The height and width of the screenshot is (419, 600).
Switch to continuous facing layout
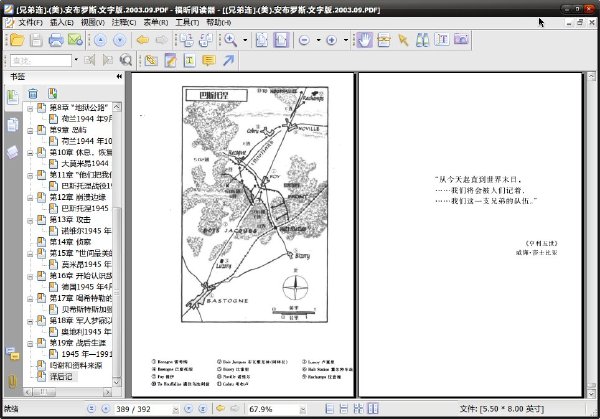pyautogui.click(x=359, y=409)
